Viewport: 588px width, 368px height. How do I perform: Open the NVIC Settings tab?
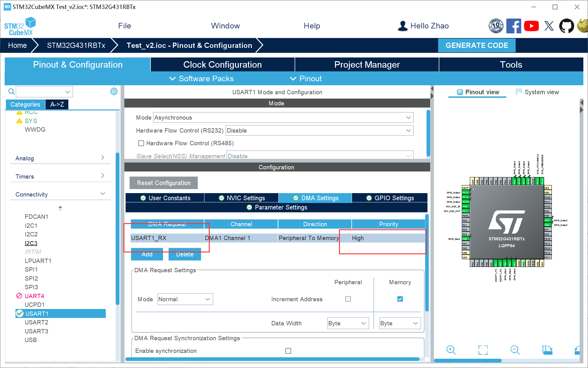click(242, 198)
